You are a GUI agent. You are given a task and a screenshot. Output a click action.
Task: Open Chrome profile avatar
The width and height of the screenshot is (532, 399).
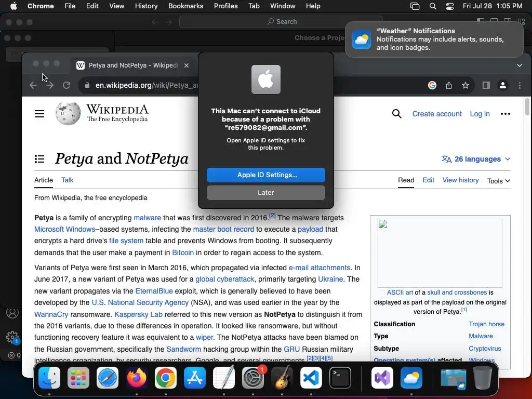503,85
